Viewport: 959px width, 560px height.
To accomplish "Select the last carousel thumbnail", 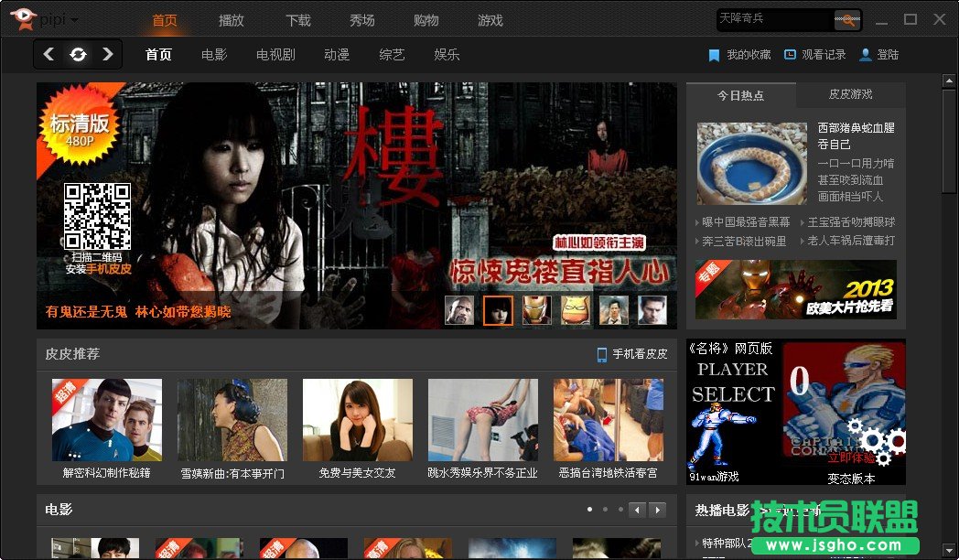I will [652, 310].
